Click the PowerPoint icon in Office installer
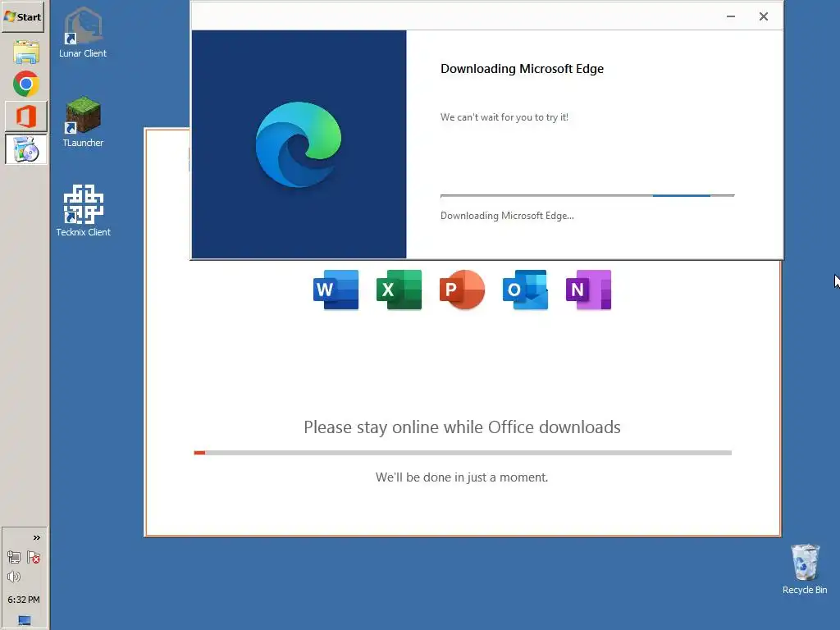This screenshot has width=840, height=630. click(x=463, y=290)
